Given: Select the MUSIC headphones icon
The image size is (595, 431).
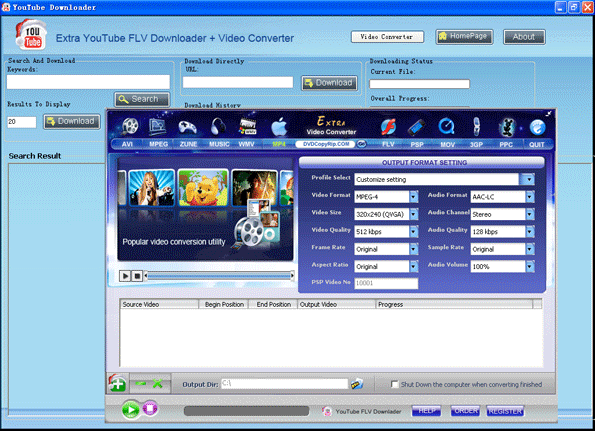Looking at the screenshot, I should [x=218, y=127].
